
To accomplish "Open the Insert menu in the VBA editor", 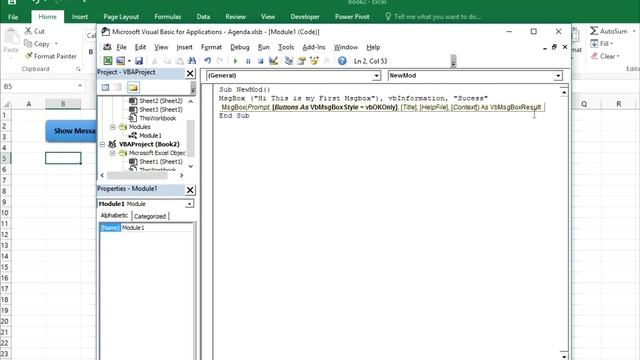I will point(184,47).
